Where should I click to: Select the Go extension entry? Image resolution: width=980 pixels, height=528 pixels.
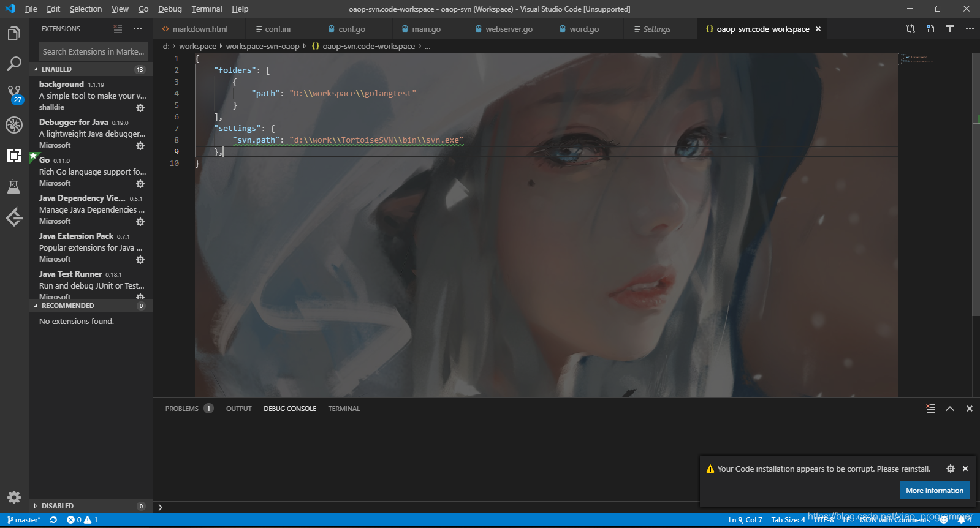click(91, 171)
